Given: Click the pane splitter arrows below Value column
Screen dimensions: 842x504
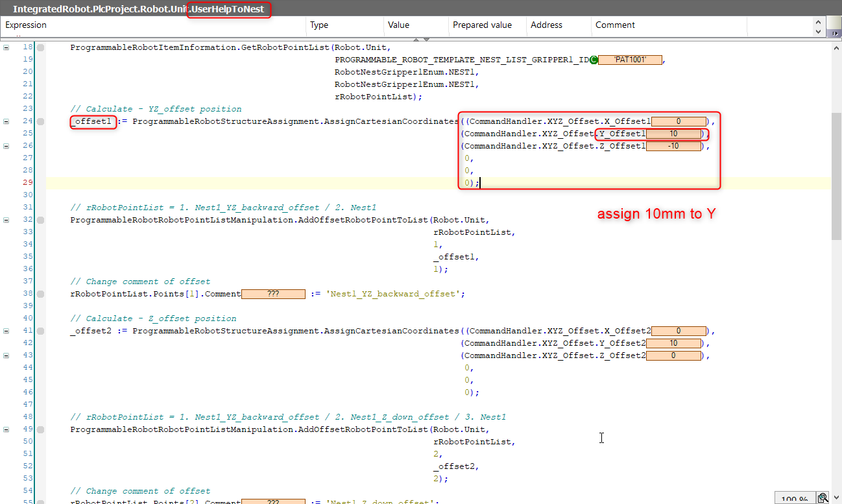Looking at the screenshot, I should 421,40.
